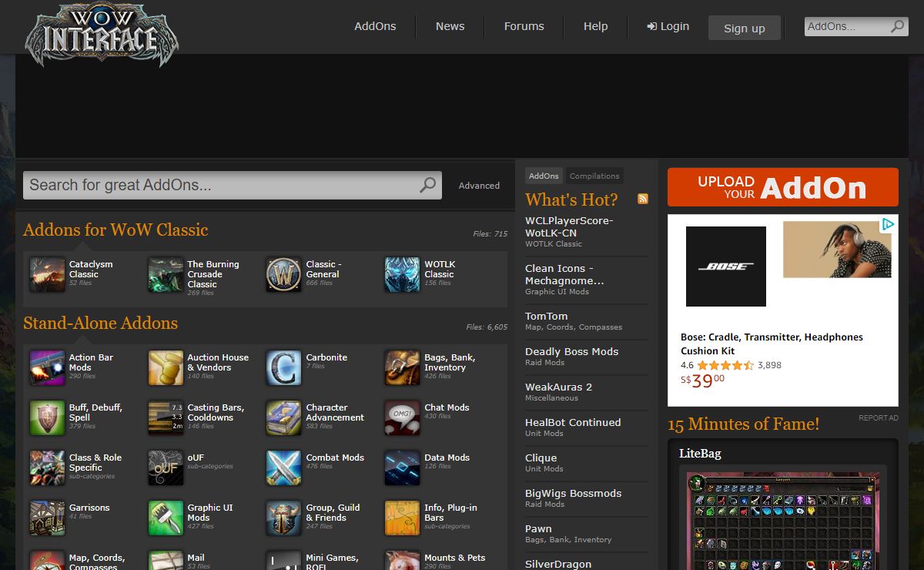Viewport: 924px width, 570px height.
Task: Click the Carbonite addon category icon
Action: (284, 367)
